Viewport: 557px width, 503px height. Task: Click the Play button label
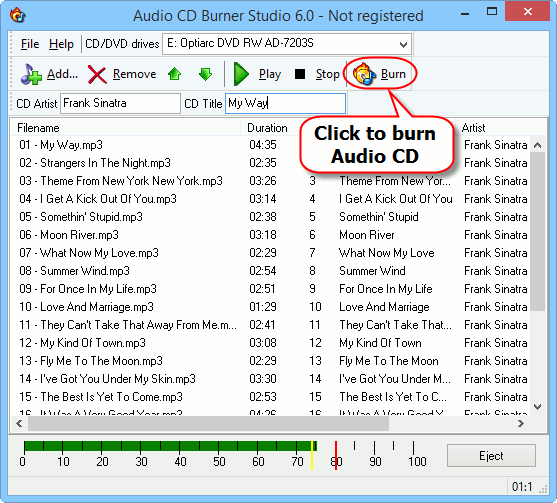click(270, 74)
